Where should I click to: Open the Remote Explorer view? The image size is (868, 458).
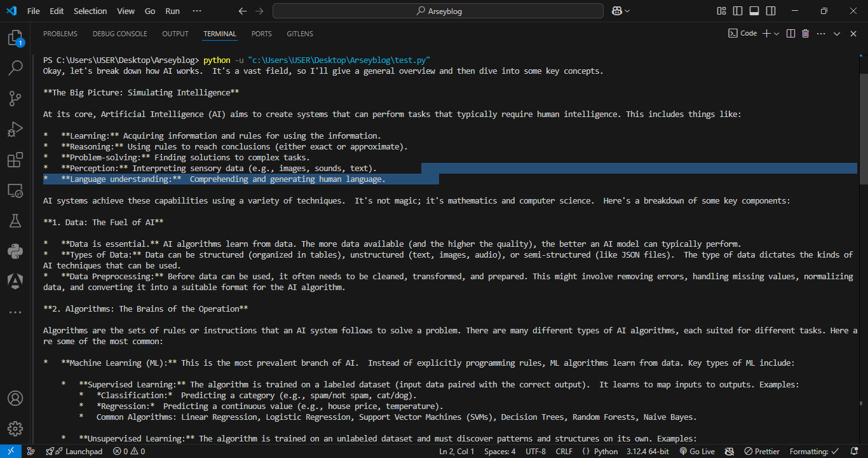tap(15, 191)
